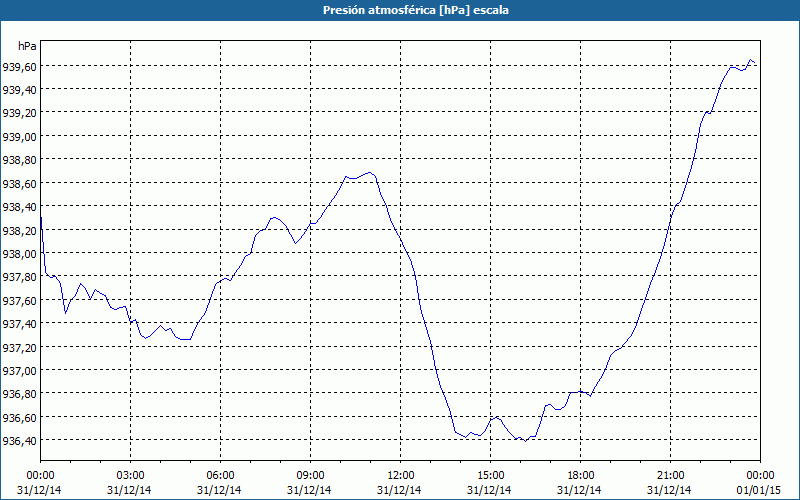Select the 936,80 y-axis label
800x500 pixels.
click(19, 394)
